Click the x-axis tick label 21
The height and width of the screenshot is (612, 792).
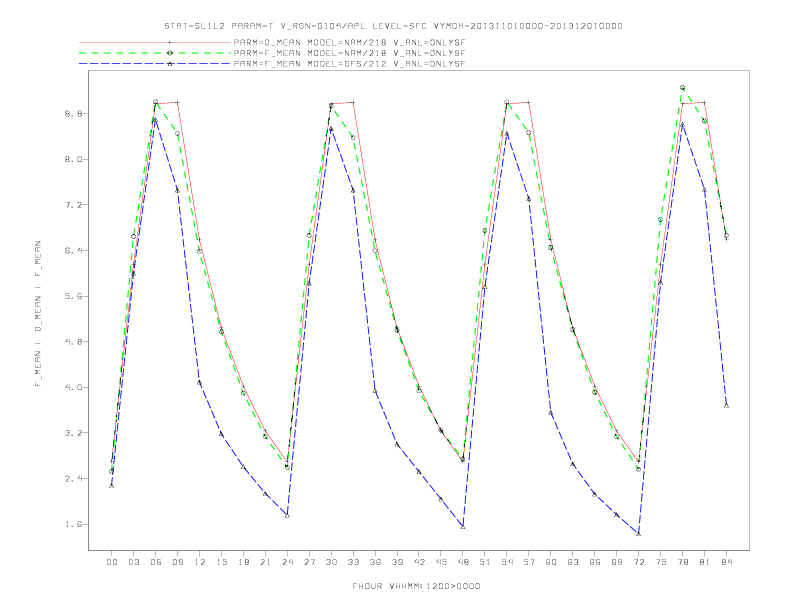pos(265,562)
